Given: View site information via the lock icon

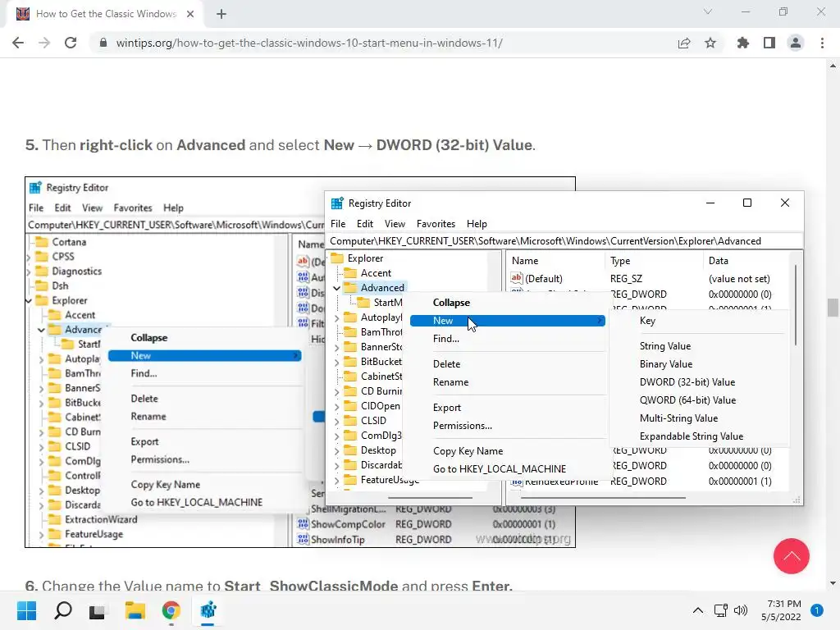Looking at the screenshot, I should (103, 43).
